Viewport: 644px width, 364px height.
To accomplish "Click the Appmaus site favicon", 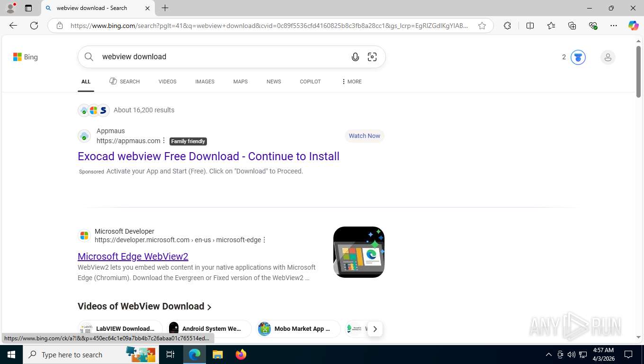I will [84, 136].
